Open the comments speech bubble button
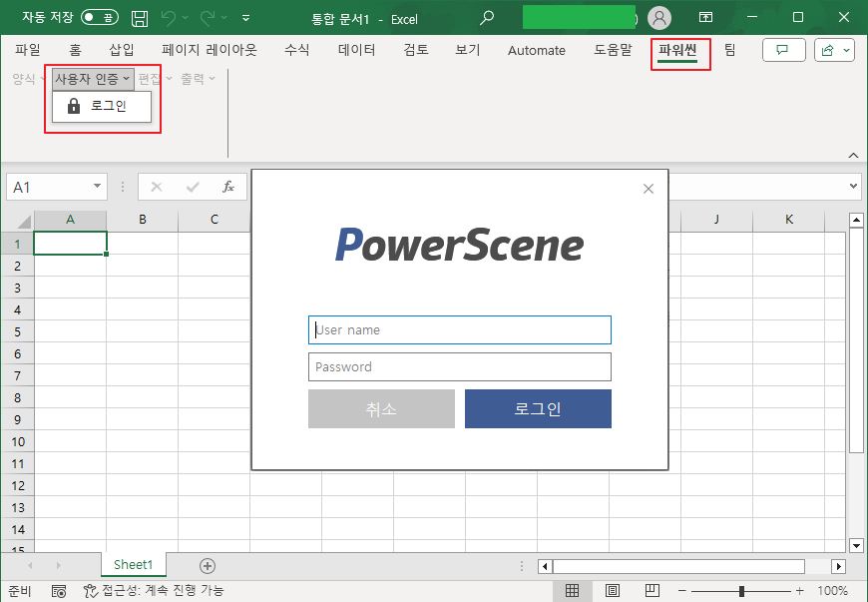868x602 pixels. pyautogui.click(x=783, y=50)
